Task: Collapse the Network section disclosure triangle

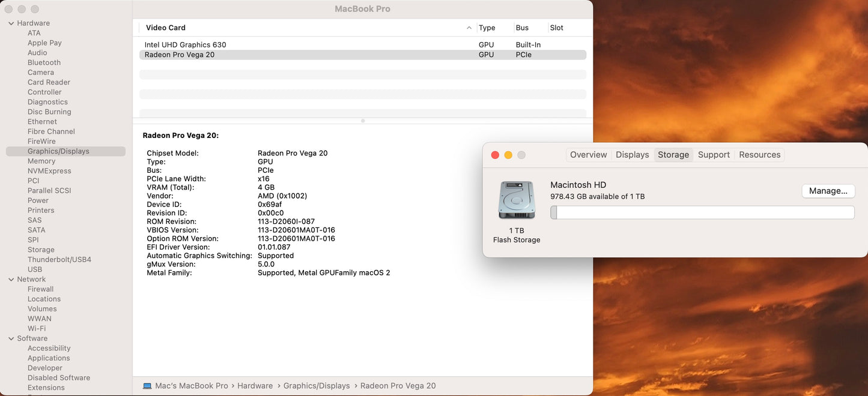Action: click(11, 280)
